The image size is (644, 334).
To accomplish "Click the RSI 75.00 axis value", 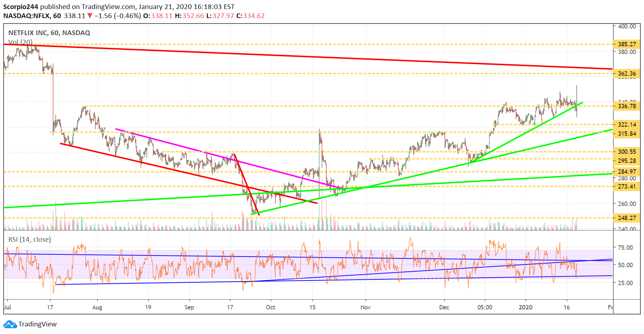I will click(x=625, y=248).
